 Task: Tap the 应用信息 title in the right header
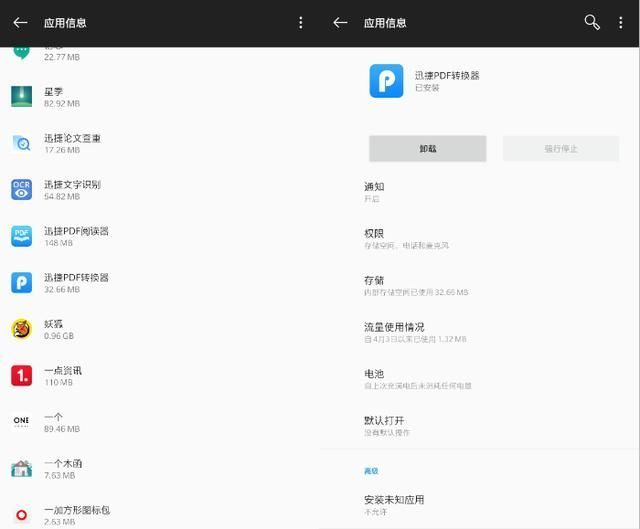coord(385,23)
